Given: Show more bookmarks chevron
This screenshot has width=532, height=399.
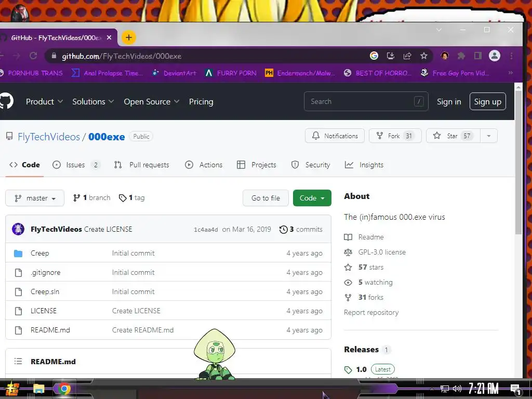Looking at the screenshot, I should coord(510,73).
